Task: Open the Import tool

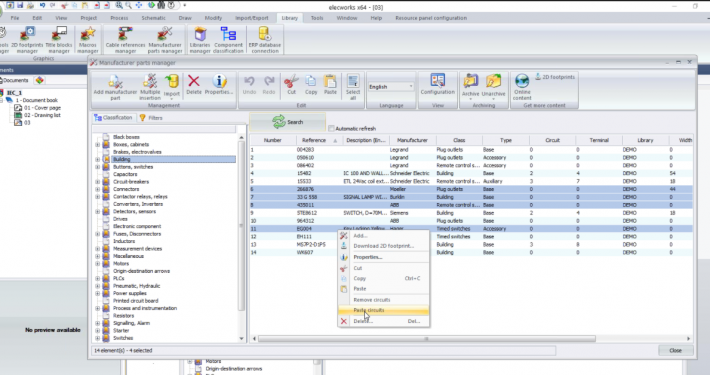Action: click(x=172, y=86)
